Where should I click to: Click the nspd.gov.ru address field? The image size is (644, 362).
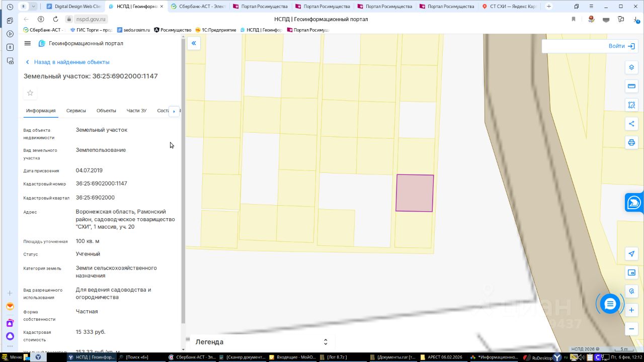click(91, 19)
